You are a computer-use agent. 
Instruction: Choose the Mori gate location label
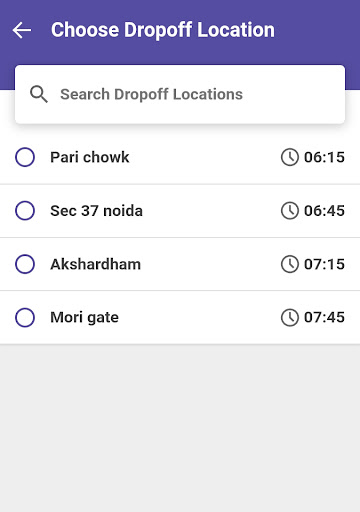pyautogui.click(x=84, y=318)
